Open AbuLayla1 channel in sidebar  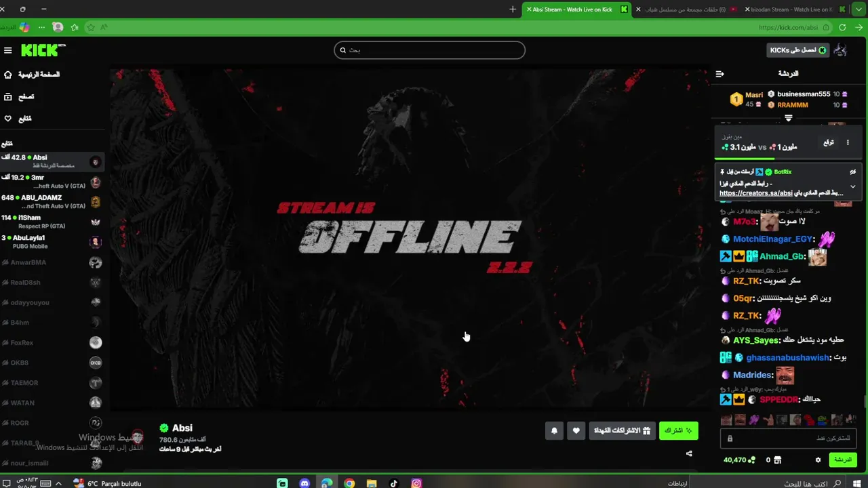52,242
